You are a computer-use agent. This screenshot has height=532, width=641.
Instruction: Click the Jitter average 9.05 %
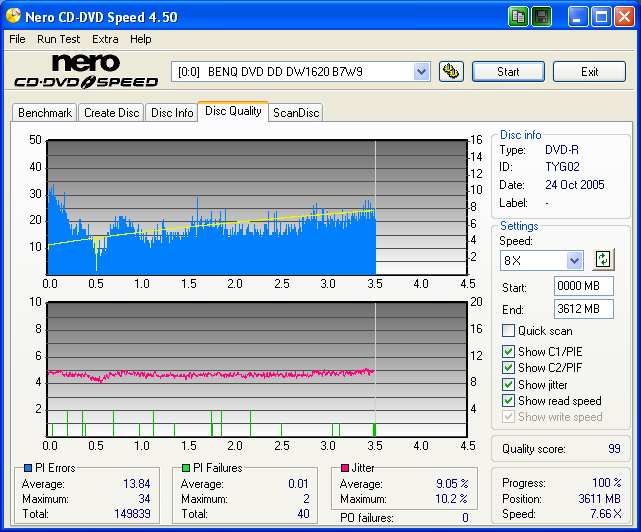point(452,484)
